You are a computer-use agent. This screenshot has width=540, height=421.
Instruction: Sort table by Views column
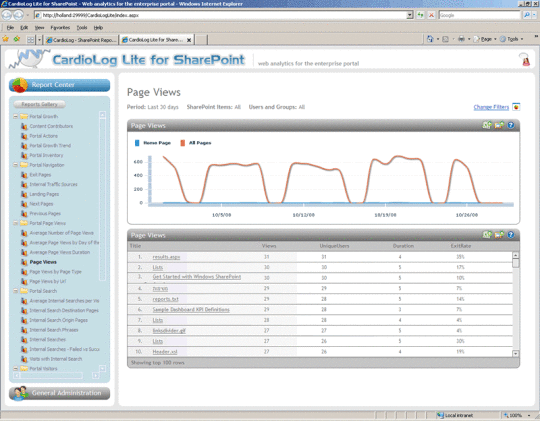click(269, 246)
